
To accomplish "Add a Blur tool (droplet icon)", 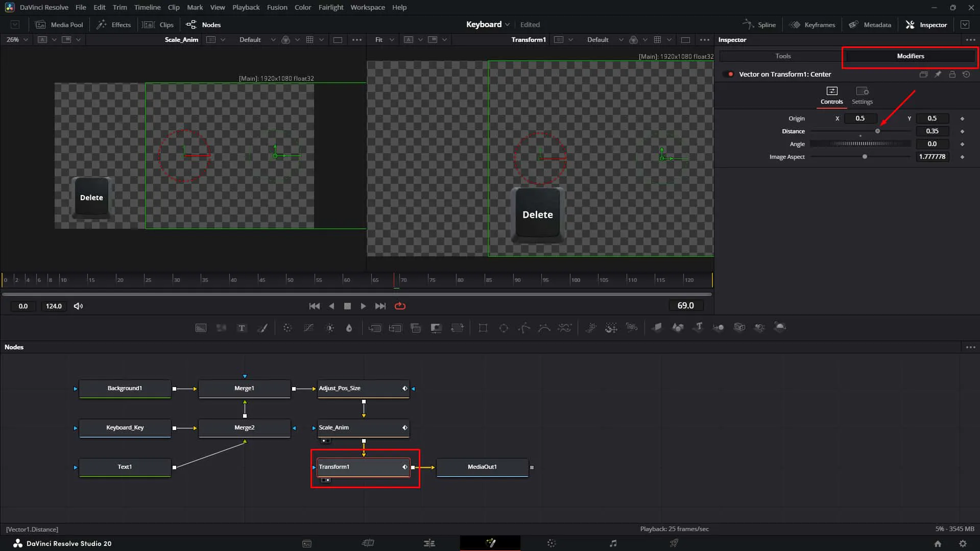I will coord(349,328).
